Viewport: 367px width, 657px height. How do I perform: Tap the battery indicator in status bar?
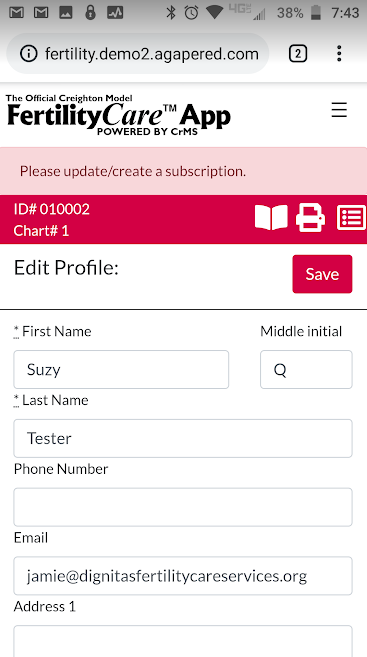click(x=315, y=13)
